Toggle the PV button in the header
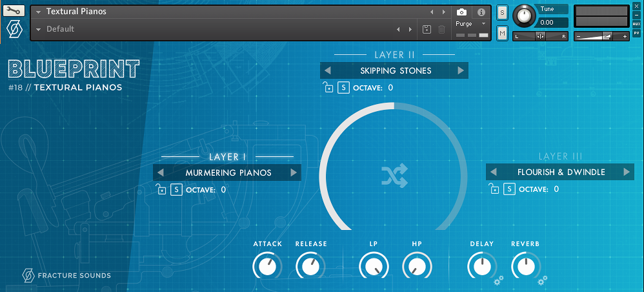This screenshot has width=644, height=292. click(636, 33)
